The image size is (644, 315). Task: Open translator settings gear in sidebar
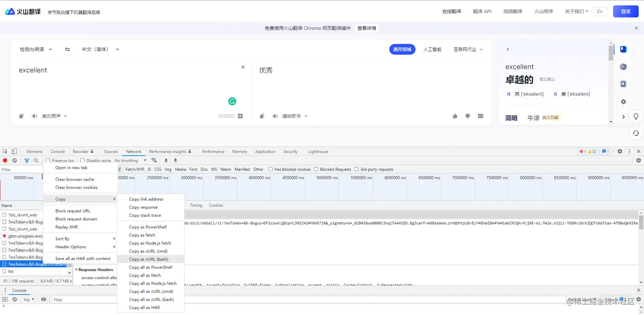623,102
